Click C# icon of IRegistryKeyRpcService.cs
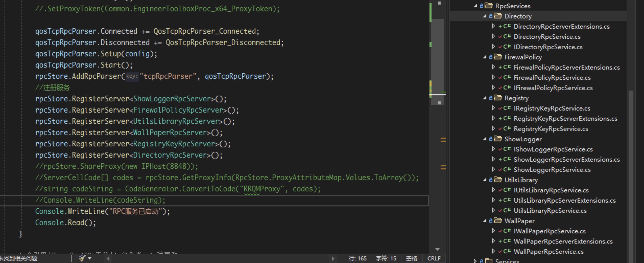The height and width of the screenshot is (263, 644). [507, 108]
